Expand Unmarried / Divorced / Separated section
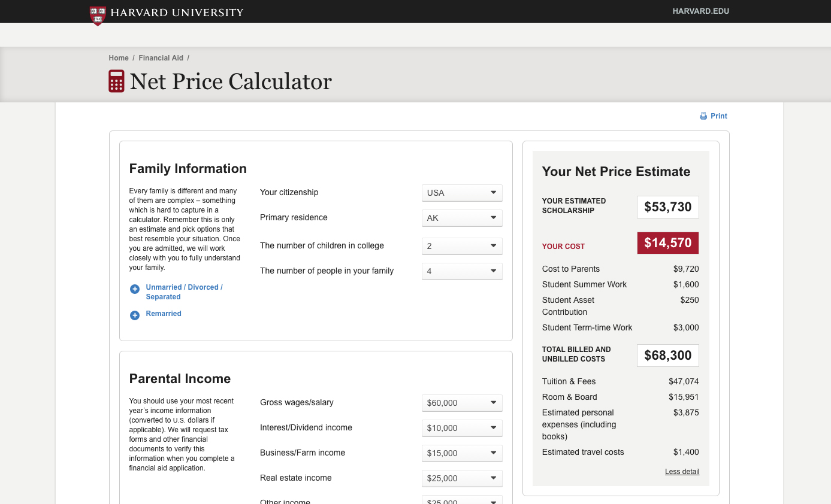 tap(184, 292)
